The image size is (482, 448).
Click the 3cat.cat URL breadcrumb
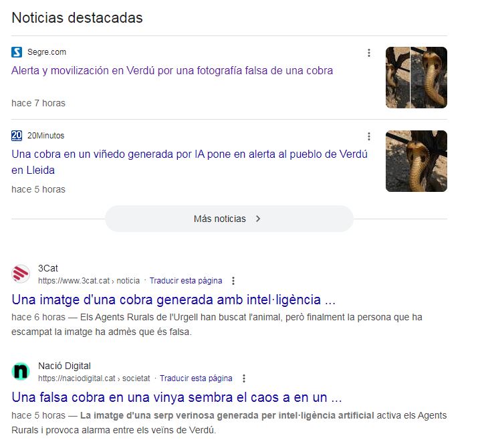click(x=89, y=281)
